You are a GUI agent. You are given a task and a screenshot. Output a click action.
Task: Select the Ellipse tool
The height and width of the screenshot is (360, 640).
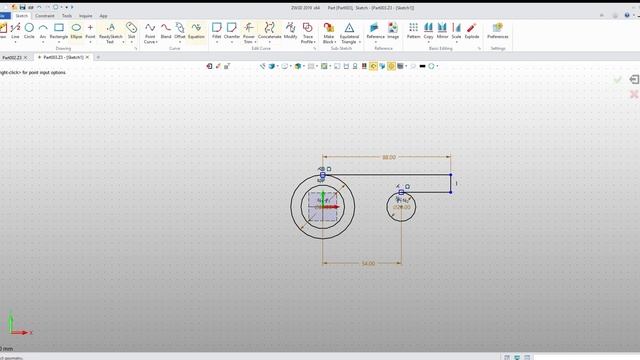point(76,31)
